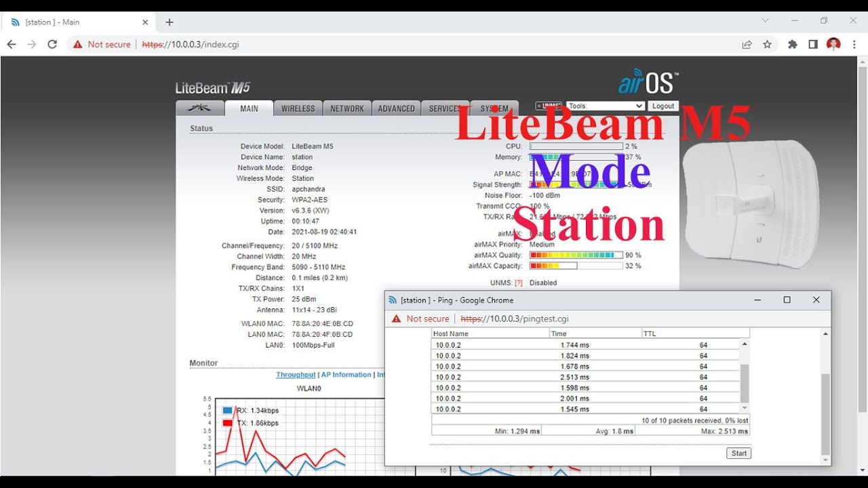Open the Throughput monitor link
Viewport: 868px width, 488px height.
coord(296,375)
